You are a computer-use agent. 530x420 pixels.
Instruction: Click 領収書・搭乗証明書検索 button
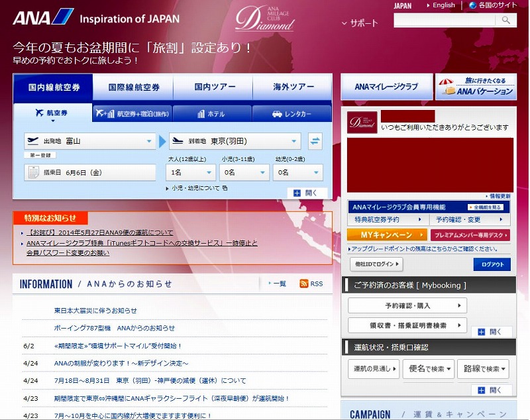[407, 325]
